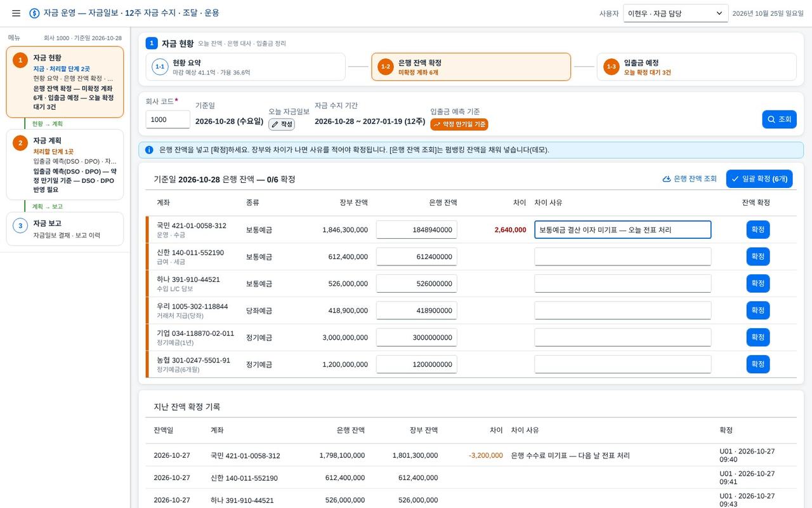Select sidebar step 3 자금 보고
Viewport: 812px width, 508px height.
pos(65,229)
